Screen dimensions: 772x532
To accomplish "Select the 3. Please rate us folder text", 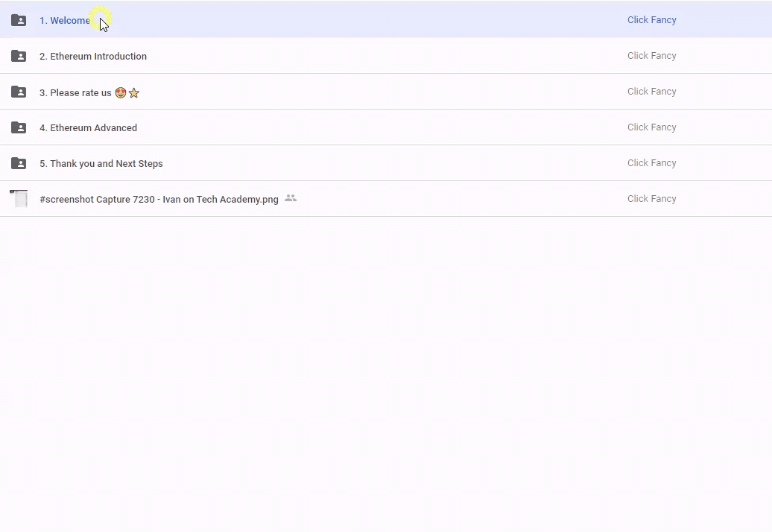I will 75,93.
